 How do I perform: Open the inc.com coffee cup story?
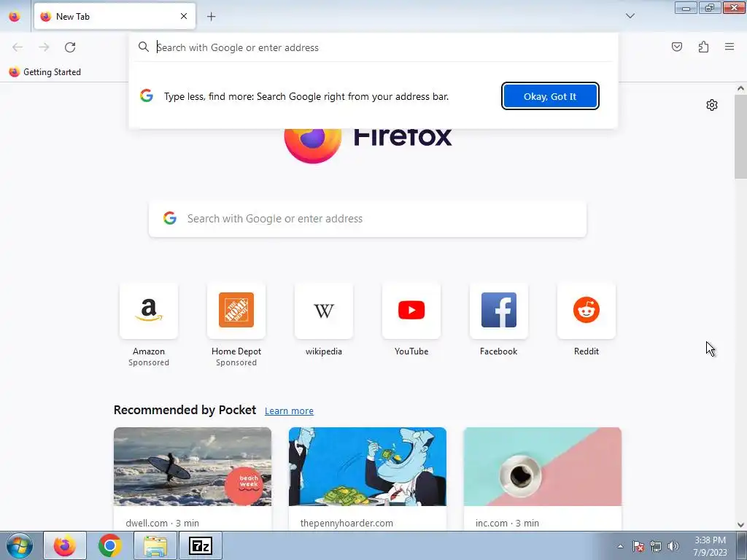click(x=543, y=467)
